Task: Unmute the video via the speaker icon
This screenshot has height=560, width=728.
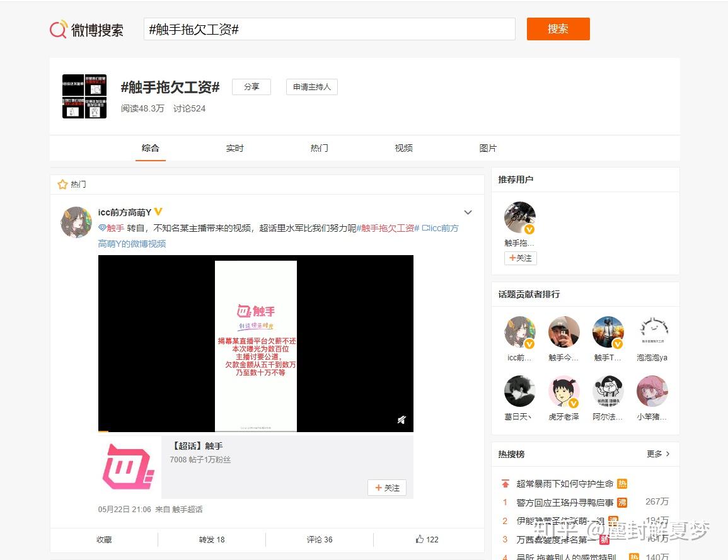Action: pos(402,419)
